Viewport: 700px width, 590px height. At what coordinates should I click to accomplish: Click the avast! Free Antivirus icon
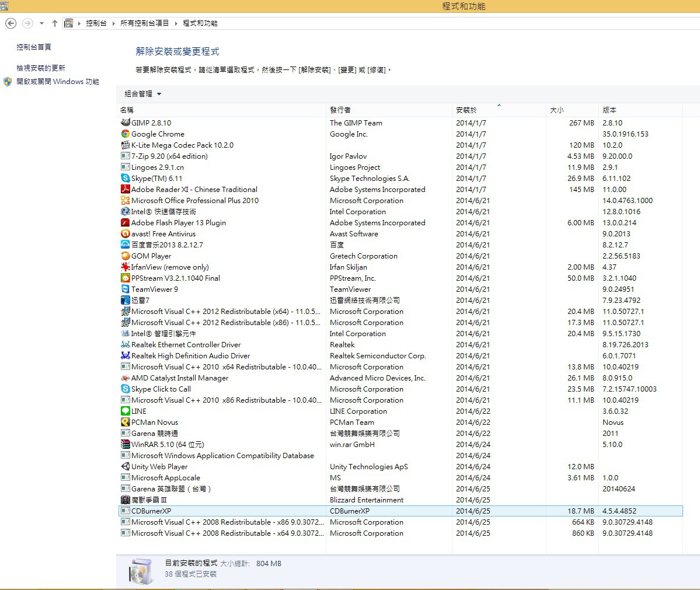[x=126, y=233]
